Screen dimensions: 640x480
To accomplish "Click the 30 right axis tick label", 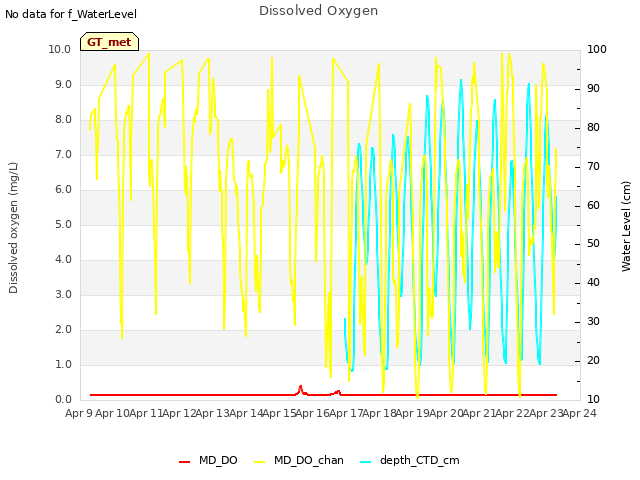I will [593, 322].
